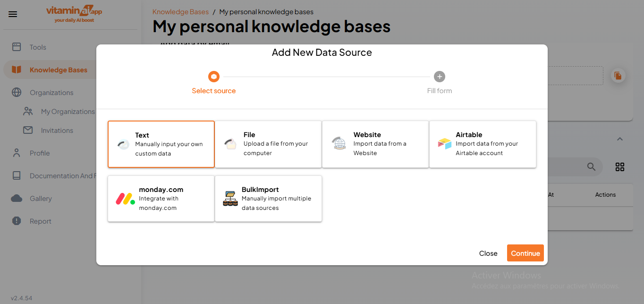Choose the Website import source

tap(375, 144)
